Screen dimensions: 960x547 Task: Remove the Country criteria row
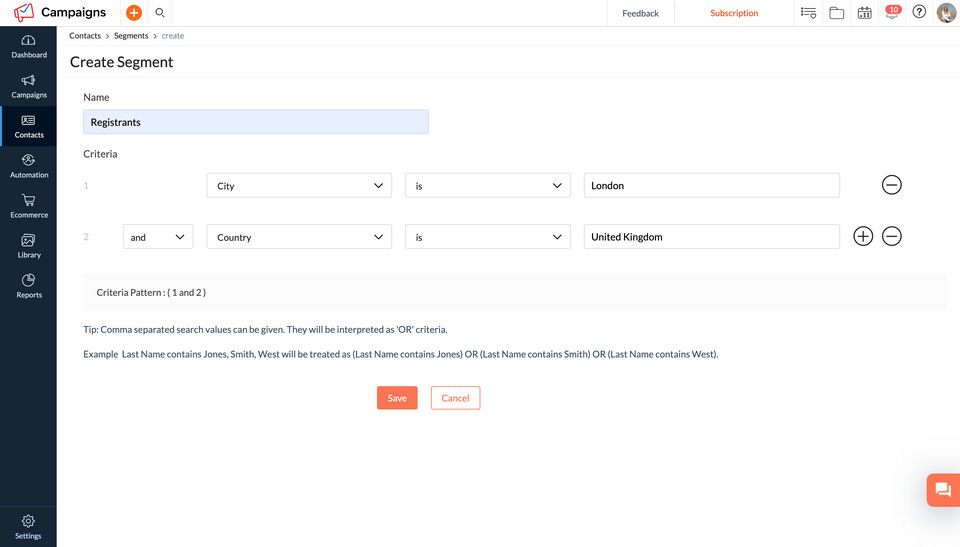[892, 237]
